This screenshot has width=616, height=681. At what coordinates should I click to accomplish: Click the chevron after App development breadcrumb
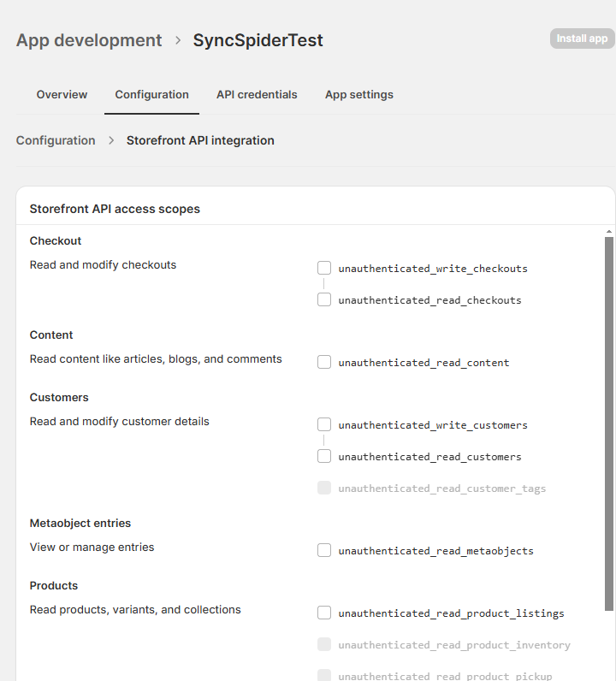(178, 40)
